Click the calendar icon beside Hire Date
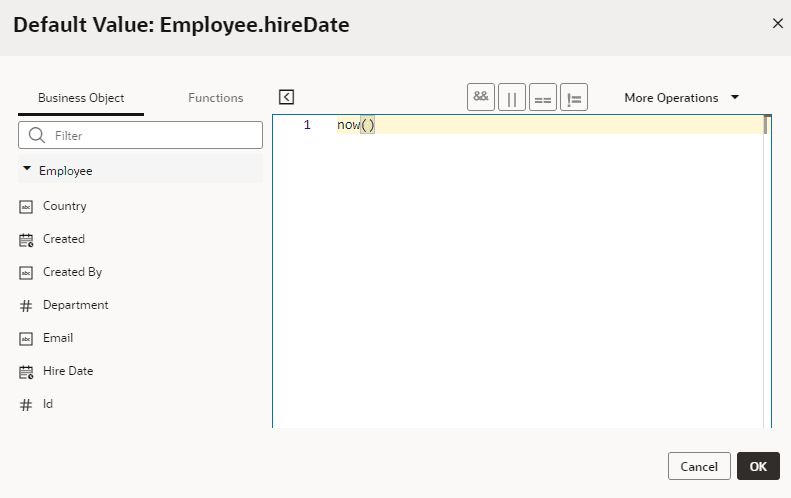791x498 pixels. 26,372
